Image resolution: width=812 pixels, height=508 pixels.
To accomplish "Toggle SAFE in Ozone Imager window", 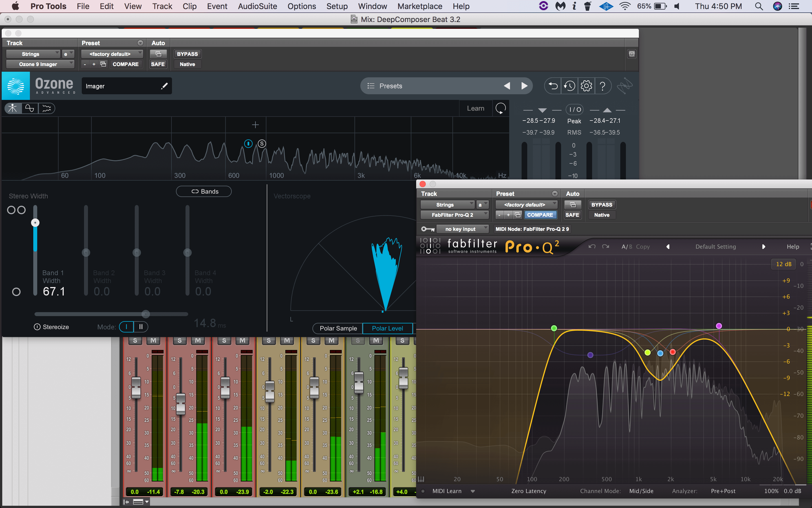I will [158, 64].
